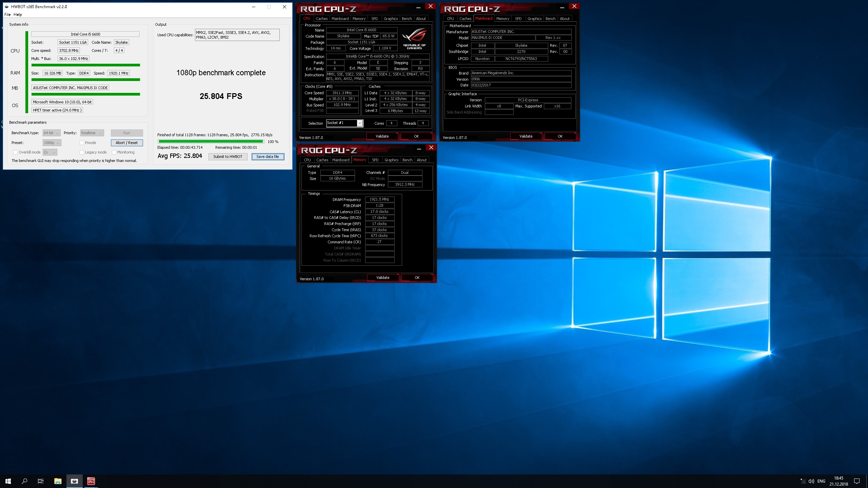Toggle the Pmode checkbox
This screenshot has height=488, width=868.
82,143
